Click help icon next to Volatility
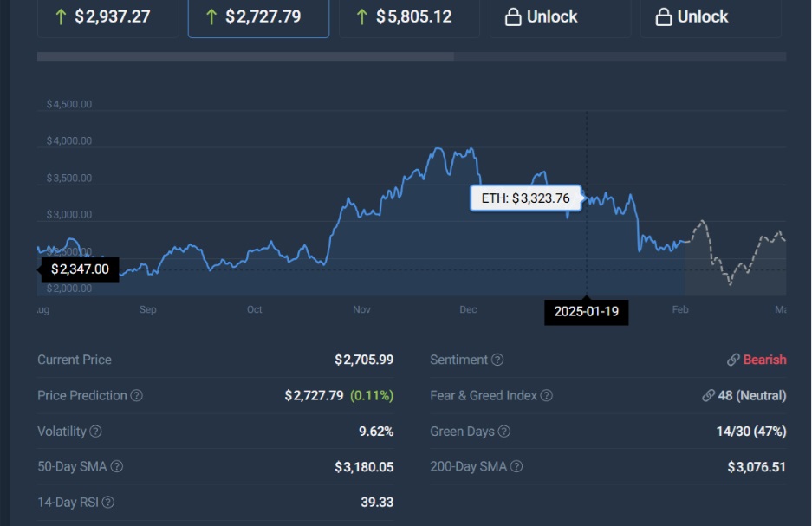The image size is (812, 526). coord(96,432)
